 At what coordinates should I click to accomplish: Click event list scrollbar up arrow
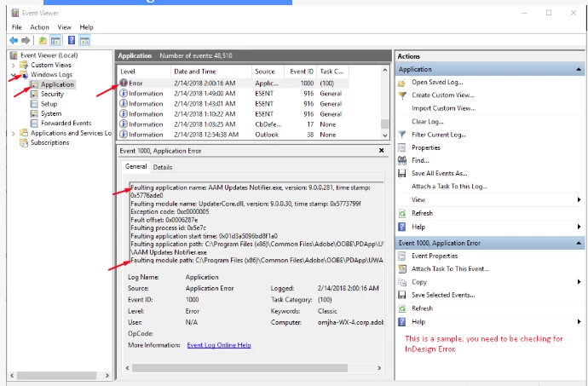point(384,70)
